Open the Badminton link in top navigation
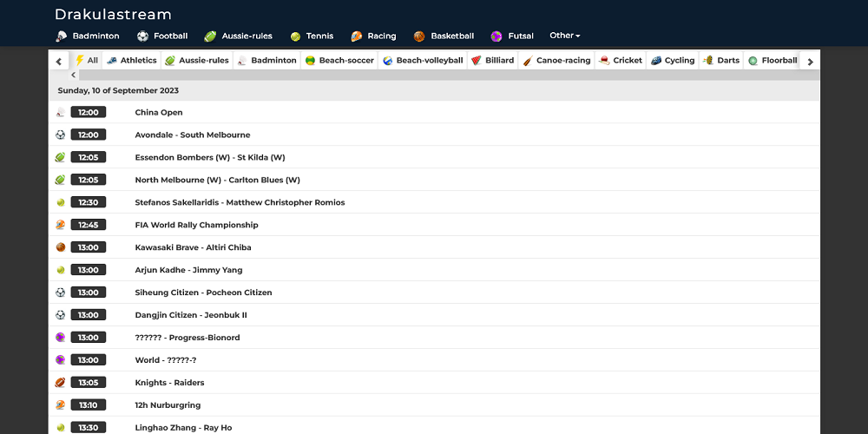This screenshot has width=868, height=434. coord(95,36)
